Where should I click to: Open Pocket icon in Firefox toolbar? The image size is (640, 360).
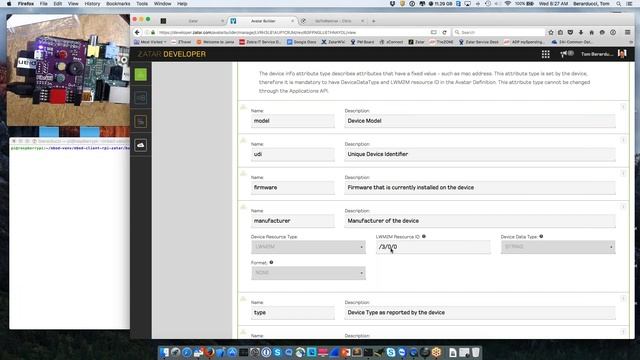tap(570, 32)
